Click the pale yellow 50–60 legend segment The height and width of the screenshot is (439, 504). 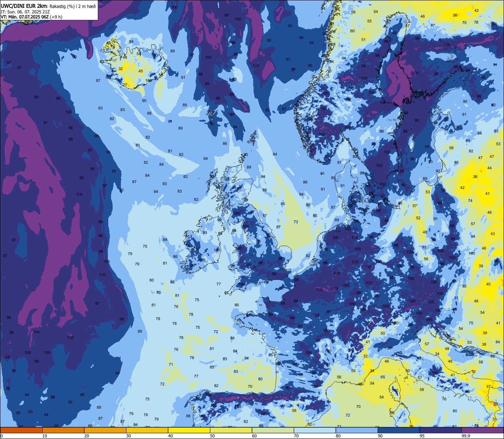[x=231, y=430]
